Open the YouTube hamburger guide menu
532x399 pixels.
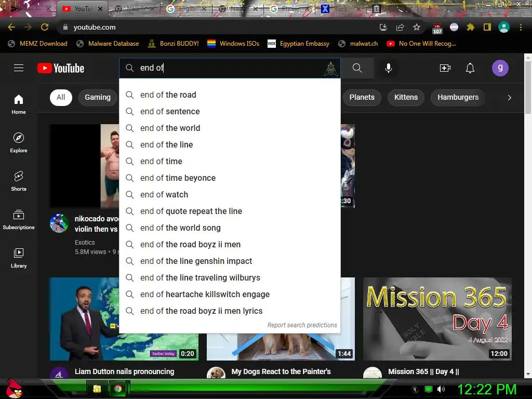pyautogui.click(x=19, y=68)
